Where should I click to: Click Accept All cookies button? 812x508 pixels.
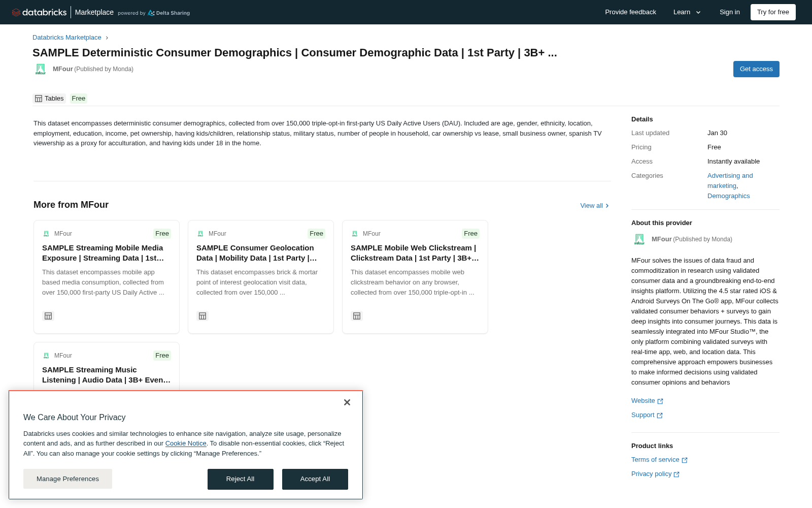[315, 479]
